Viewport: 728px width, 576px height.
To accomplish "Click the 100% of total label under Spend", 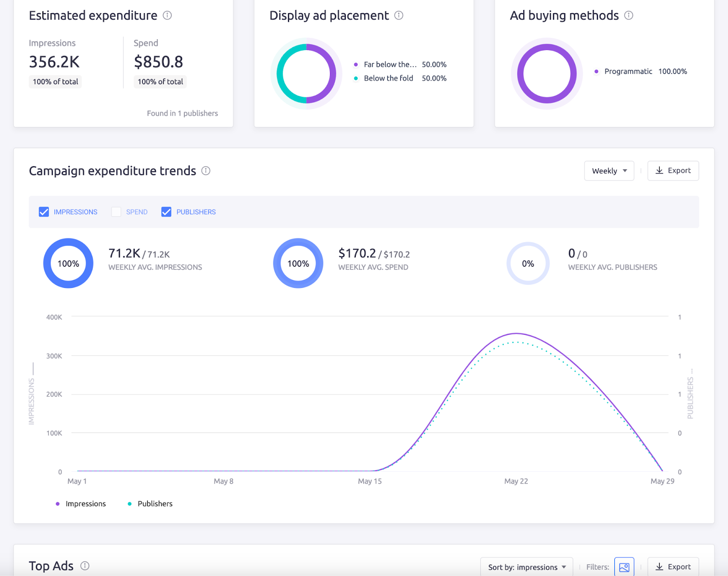I will pyautogui.click(x=160, y=82).
